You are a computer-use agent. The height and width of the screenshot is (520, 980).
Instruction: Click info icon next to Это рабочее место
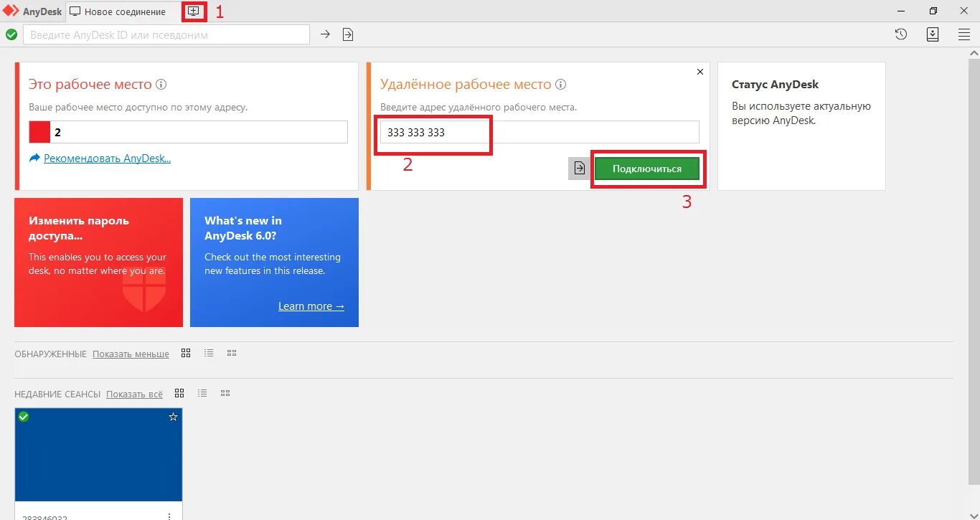click(x=161, y=85)
